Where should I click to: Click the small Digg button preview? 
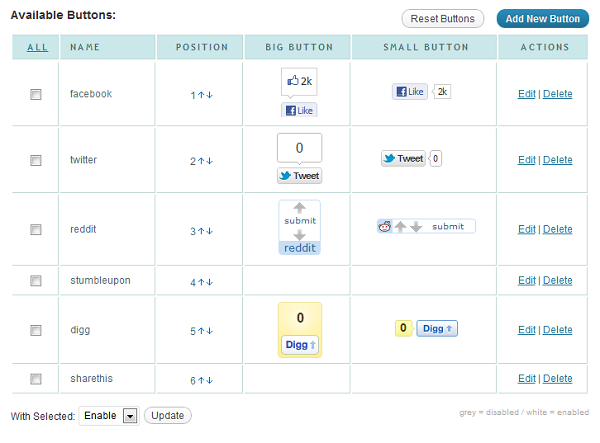pyautogui.click(x=437, y=329)
